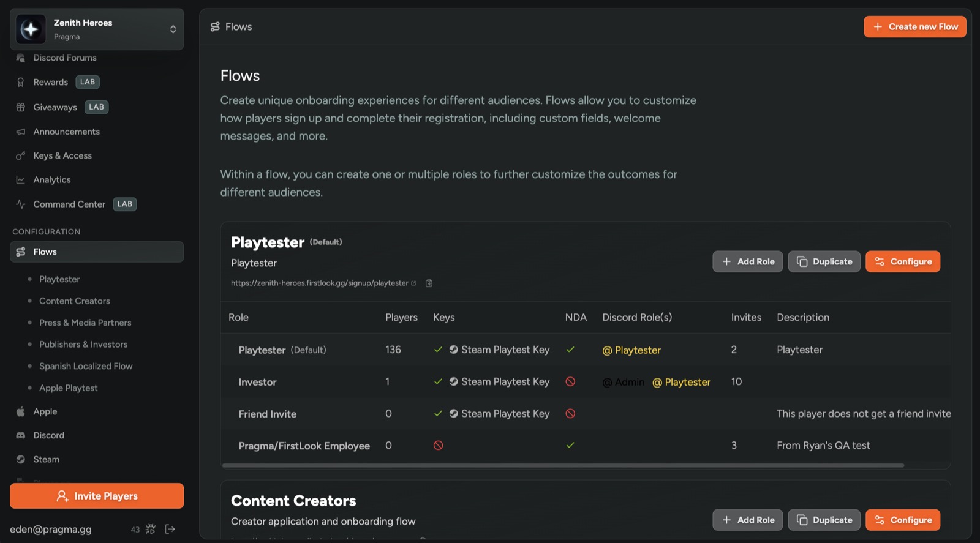Click the horizontal scrollbar under roles table

pos(563,465)
